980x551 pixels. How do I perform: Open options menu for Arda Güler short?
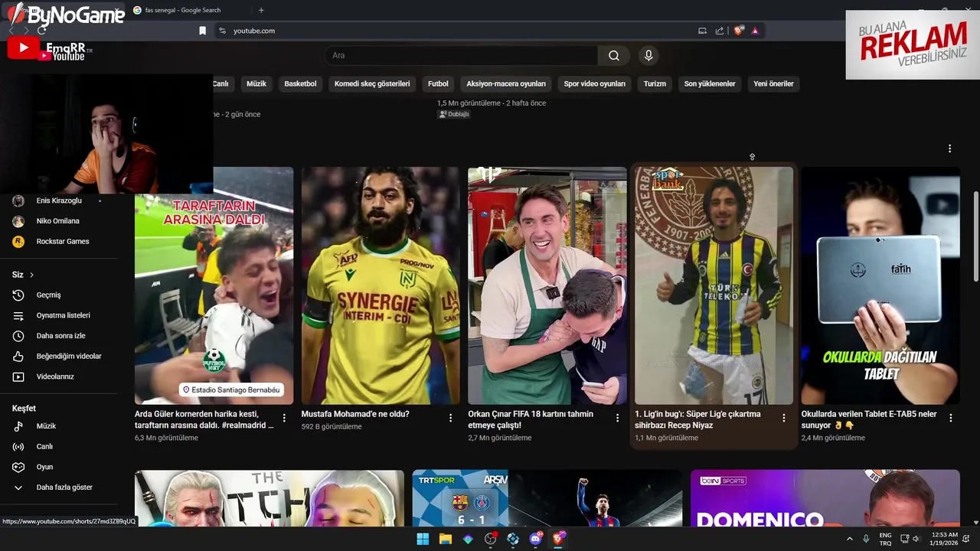[284, 418]
